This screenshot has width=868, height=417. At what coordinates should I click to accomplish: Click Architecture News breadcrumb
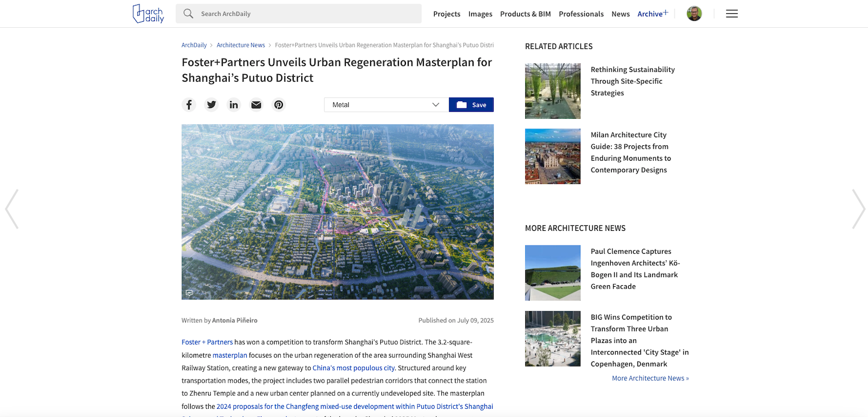click(240, 45)
